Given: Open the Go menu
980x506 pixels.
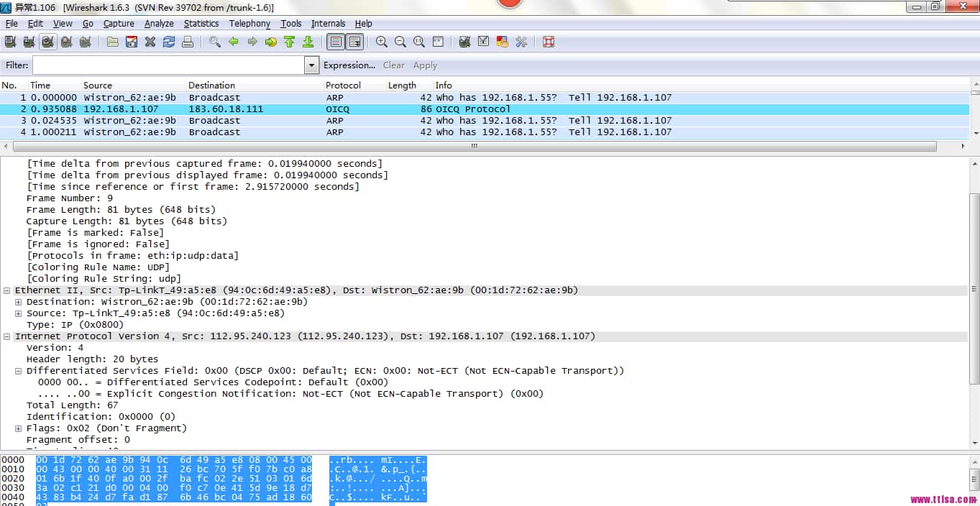Looking at the screenshot, I should tap(88, 24).
